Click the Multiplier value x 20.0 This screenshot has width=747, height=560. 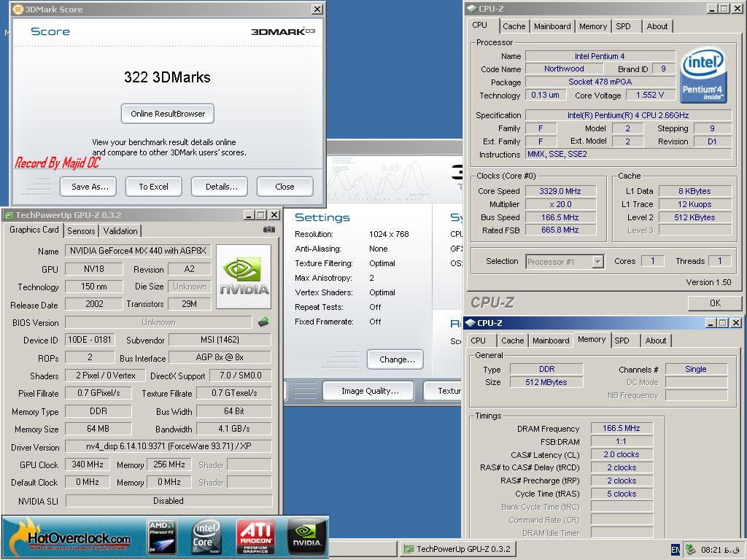pyautogui.click(x=560, y=204)
